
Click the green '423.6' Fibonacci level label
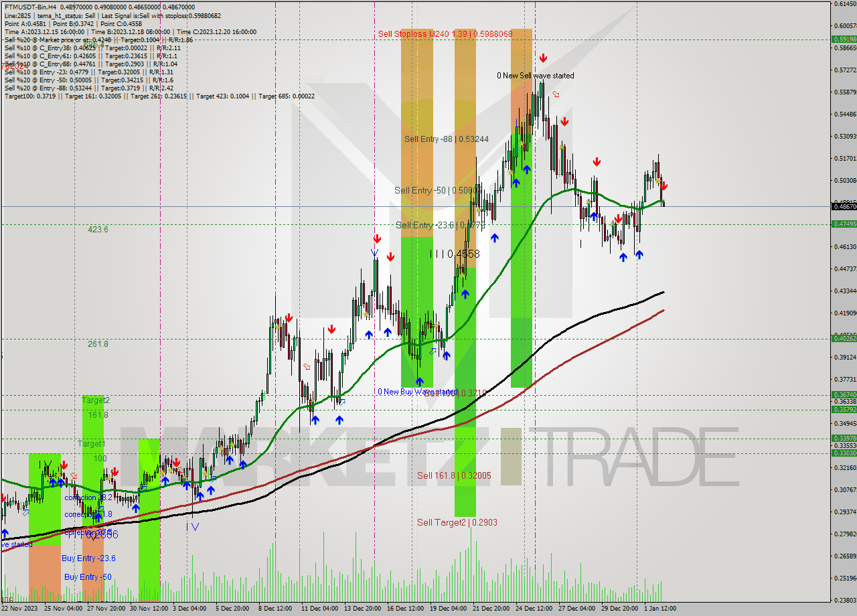tap(98, 229)
